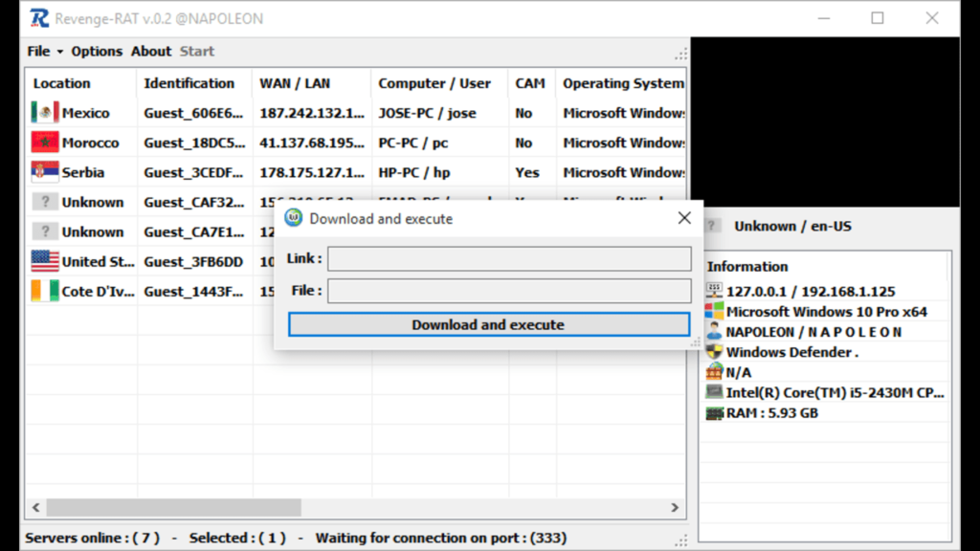
Task: Click the United States flag icon
Action: coord(45,261)
